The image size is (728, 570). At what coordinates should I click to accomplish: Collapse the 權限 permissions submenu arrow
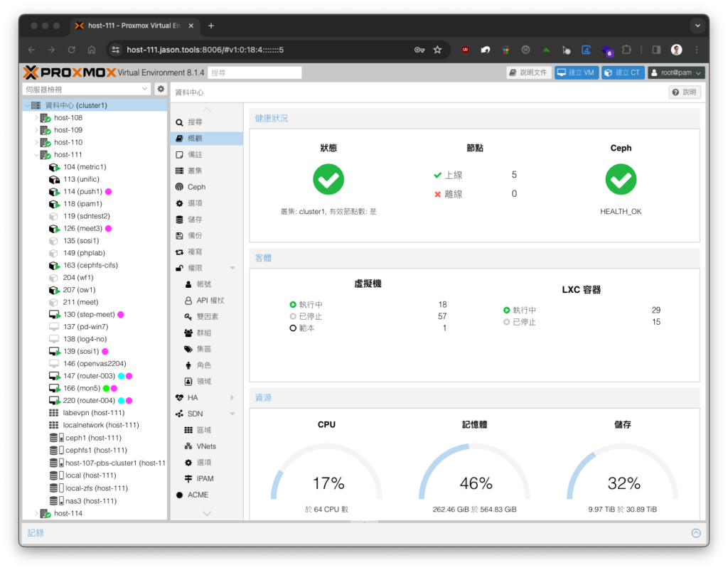232,268
